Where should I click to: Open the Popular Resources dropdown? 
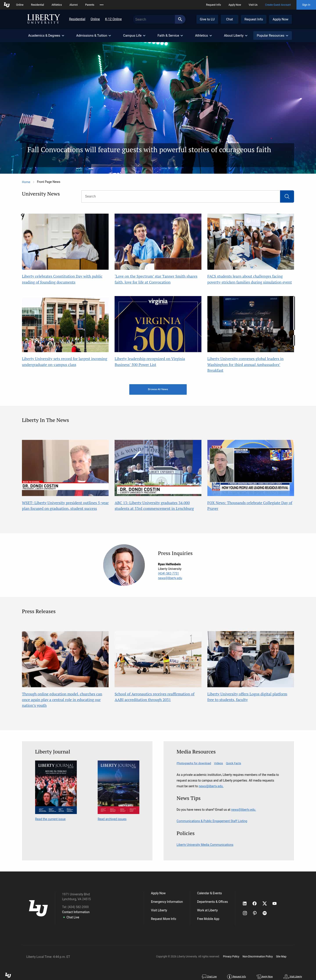coord(273,35)
